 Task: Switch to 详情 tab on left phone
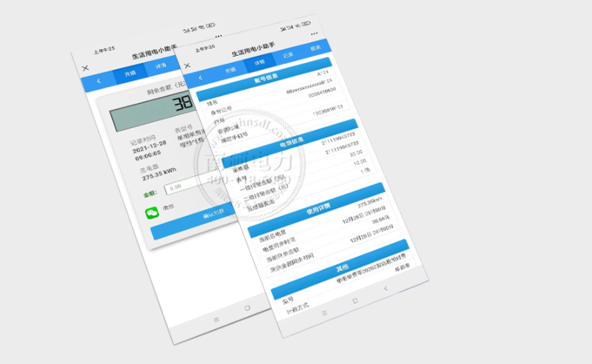tap(160, 67)
